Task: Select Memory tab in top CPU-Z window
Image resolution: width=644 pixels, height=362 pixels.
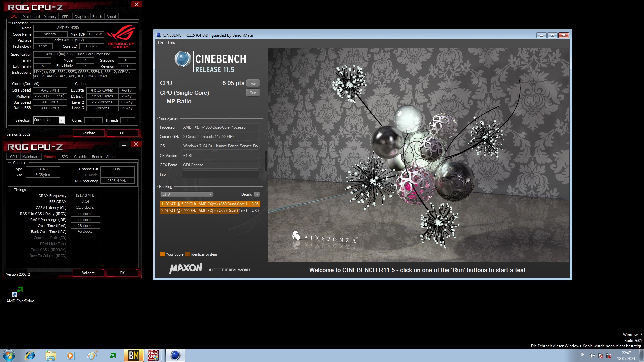Action: [50, 17]
